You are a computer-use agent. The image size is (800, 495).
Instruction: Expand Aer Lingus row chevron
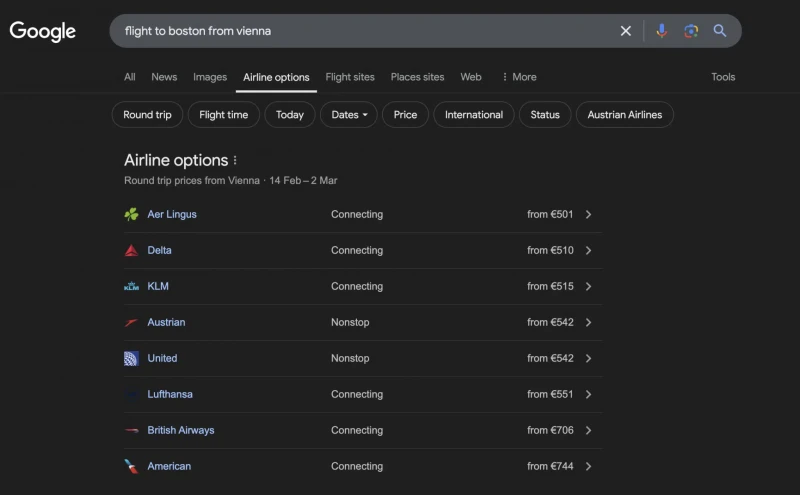pos(588,214)
